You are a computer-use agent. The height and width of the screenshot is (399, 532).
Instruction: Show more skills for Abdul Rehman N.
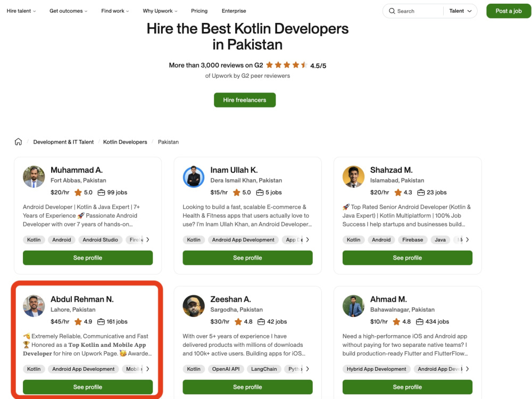pyautogui.click(x=147, y=369)
